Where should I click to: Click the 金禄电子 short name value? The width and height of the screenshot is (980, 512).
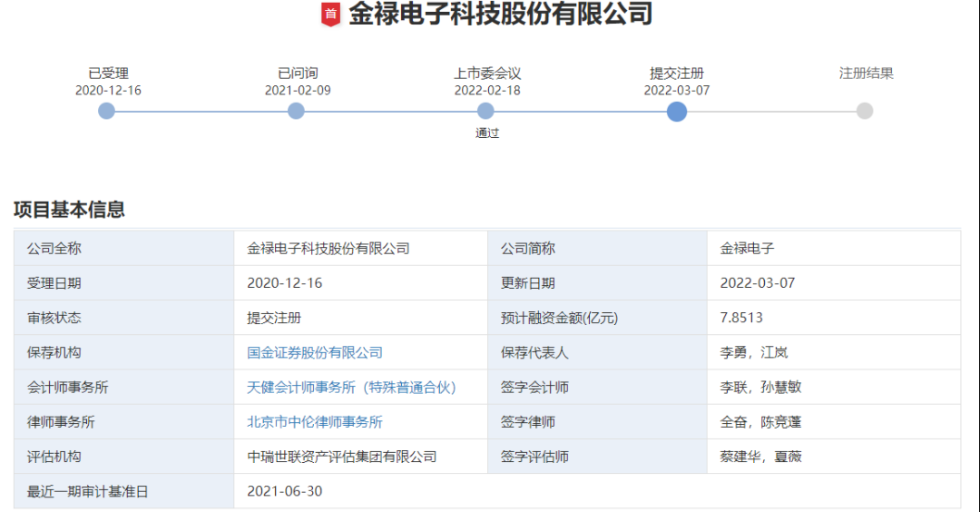(x=748, y=248)
